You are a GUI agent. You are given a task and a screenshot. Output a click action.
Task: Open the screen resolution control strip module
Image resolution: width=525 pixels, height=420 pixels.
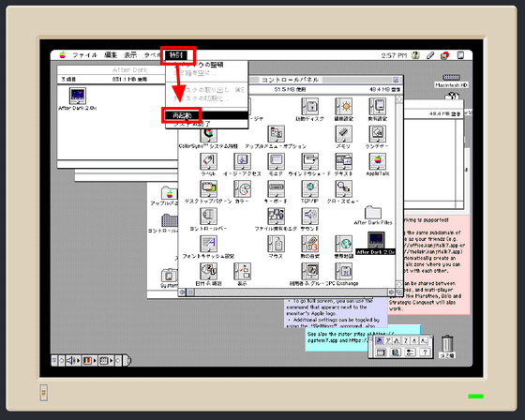pyautogui.click(x=106, y=361)
